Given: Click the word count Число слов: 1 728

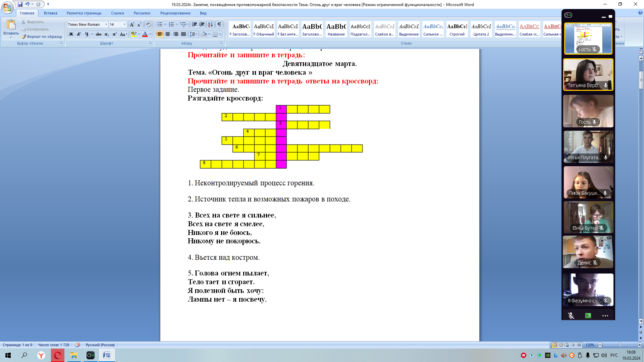Looking at the screenshot, I should point(54,345).
